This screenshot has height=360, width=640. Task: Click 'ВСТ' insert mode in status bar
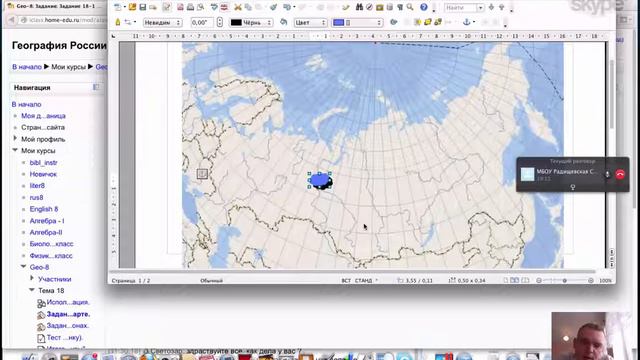coord(346,280)
